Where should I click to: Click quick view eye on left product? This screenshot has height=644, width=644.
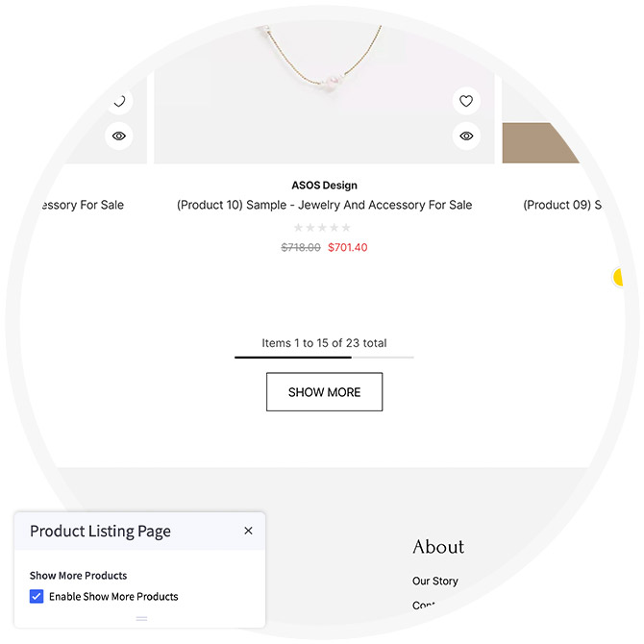(119, 136)
